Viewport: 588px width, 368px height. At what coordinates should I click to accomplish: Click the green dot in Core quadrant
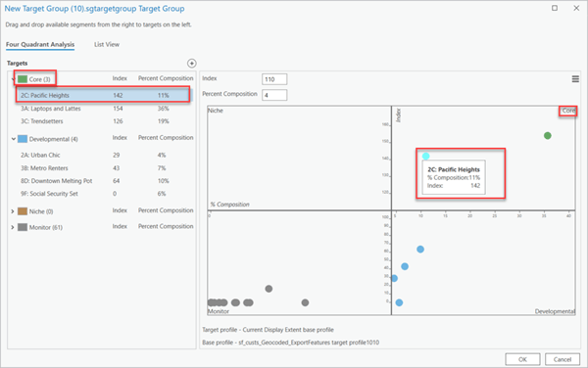point(548,135)
